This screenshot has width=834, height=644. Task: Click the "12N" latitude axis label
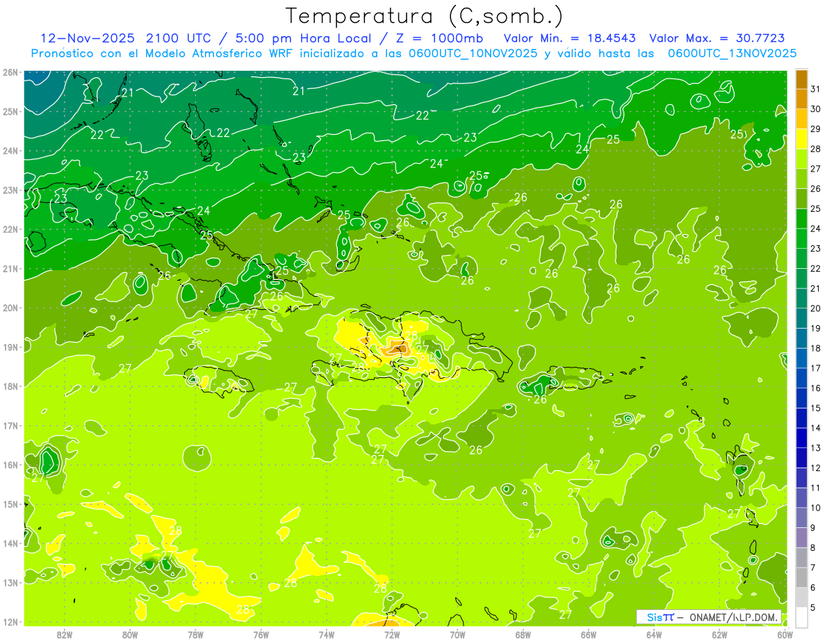pyautogui.click(x=10, y=622)
